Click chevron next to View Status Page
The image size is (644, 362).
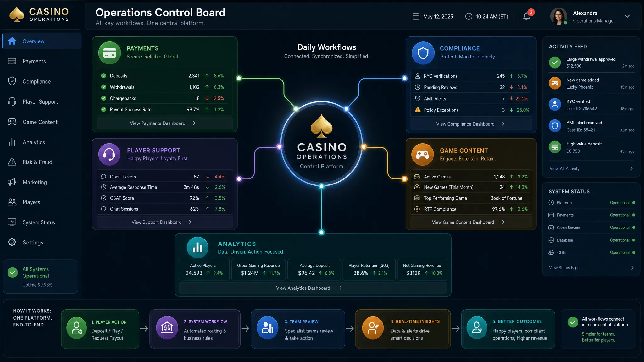pos(632,268)
